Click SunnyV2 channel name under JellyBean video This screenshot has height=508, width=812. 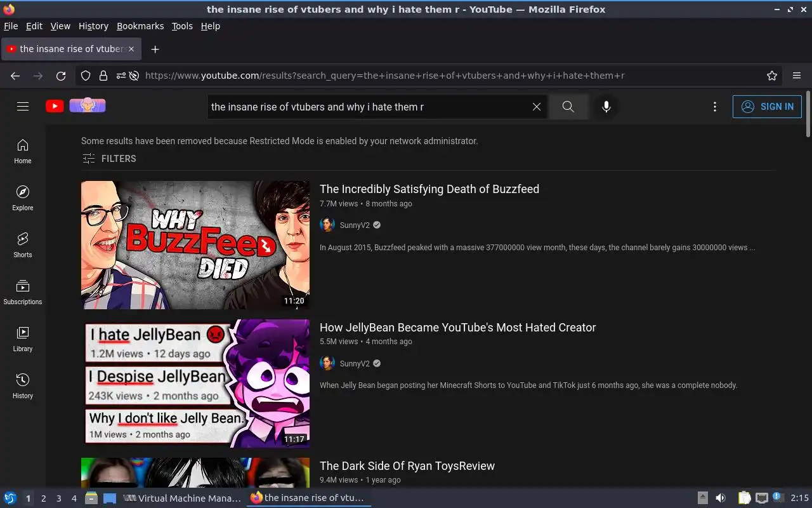(355, 363)
